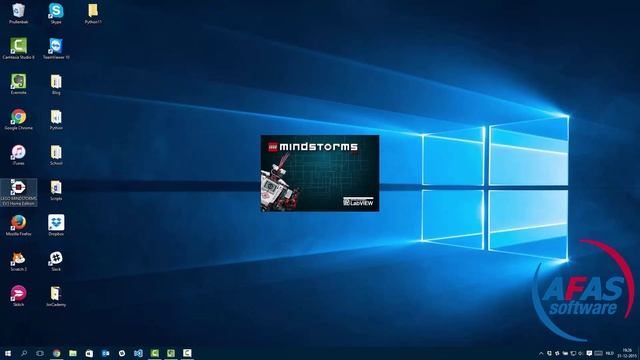Select the School folder on the desktop

[56, 155]
